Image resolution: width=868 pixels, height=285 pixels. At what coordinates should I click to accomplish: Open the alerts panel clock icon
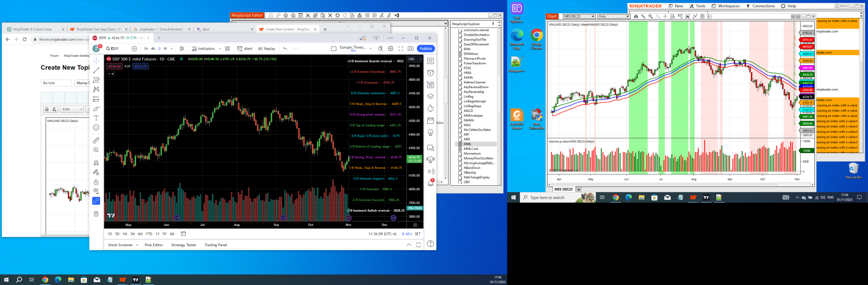(430, 73)
